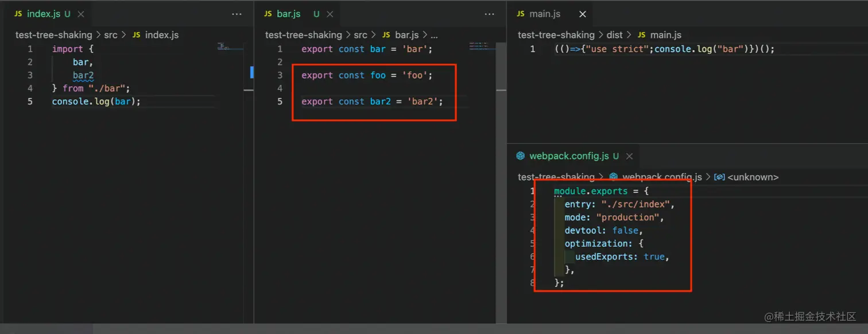
Task: Click dist breadcrumb in main.js editor
Action: tap(614, 35)
